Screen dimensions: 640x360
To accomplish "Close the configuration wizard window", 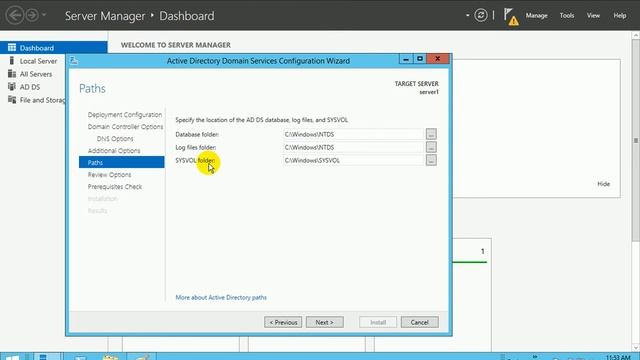I will (x=438, y=59).
